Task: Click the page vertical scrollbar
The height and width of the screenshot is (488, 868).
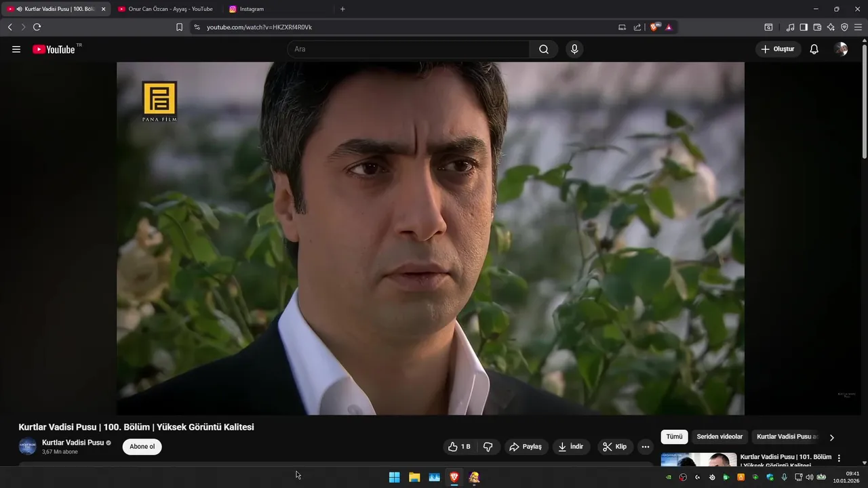Action: click(x=864, y=102)
